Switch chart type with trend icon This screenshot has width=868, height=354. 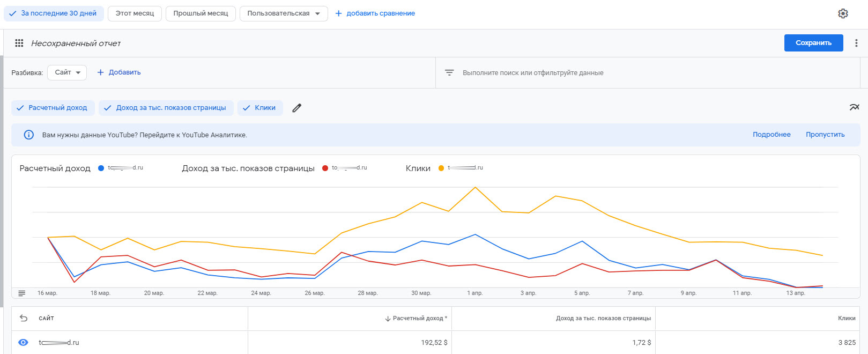coord(854,107)
